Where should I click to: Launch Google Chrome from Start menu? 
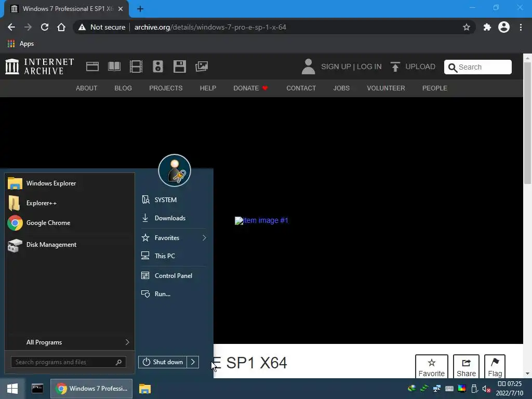coord(70,223)
